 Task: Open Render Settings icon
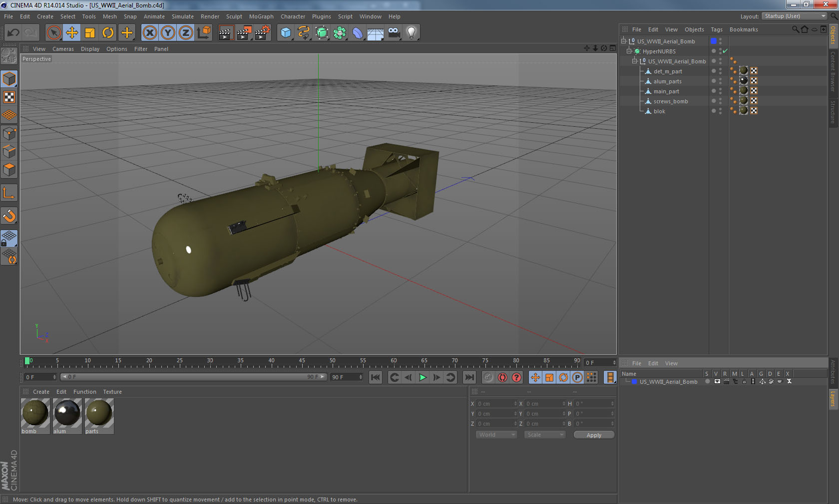click(262, 33)
